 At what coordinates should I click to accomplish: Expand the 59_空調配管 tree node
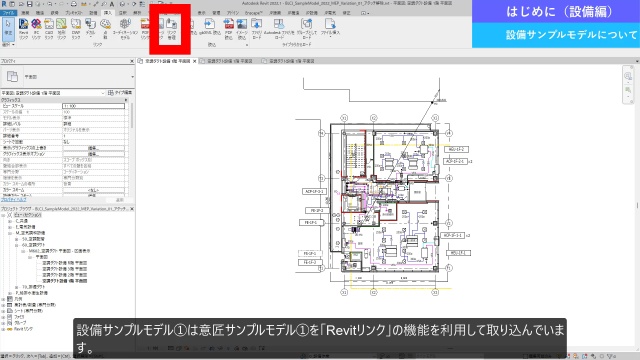point(17,239)
